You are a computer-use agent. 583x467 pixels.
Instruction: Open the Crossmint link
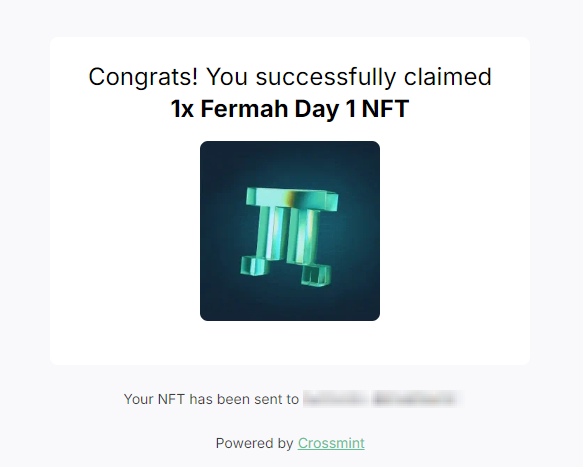tap(331, 443)
